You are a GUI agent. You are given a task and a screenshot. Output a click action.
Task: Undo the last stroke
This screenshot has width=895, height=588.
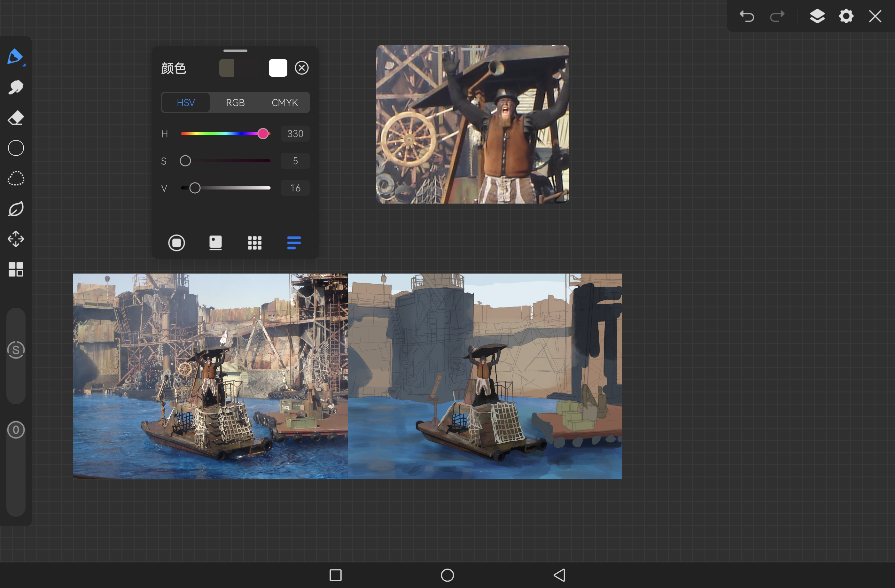click(746, 17)
